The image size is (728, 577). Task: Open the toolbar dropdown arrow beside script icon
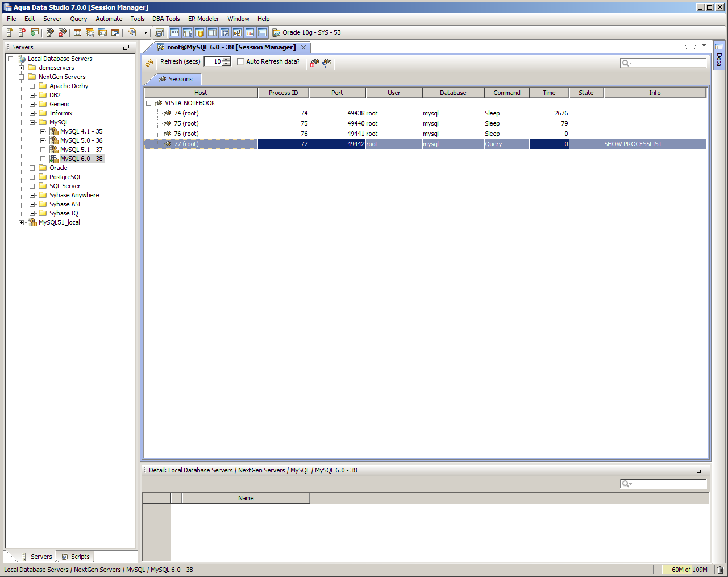[145, 32]
